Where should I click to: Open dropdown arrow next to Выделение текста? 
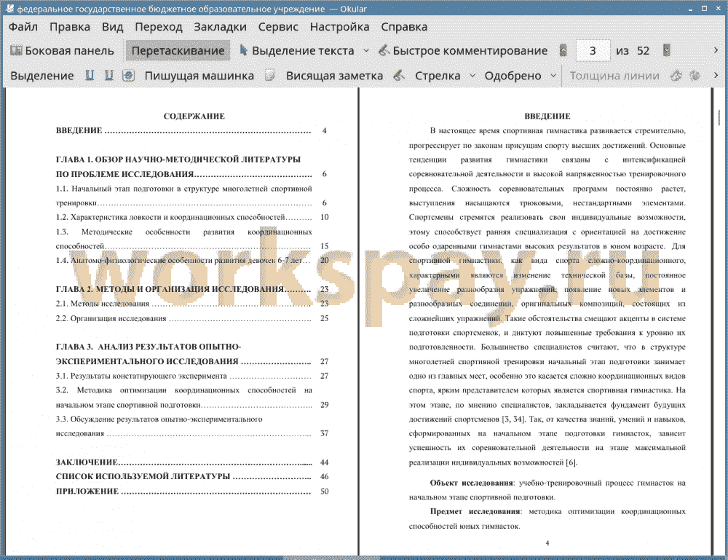(x=366, y=51)
